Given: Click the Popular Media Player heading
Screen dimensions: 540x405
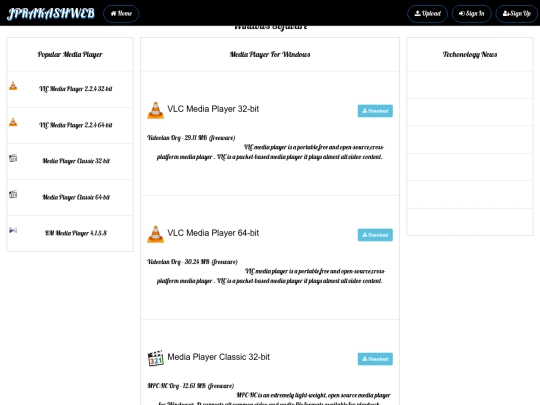Looking at the screenshot, I should (x=70, y=54).
